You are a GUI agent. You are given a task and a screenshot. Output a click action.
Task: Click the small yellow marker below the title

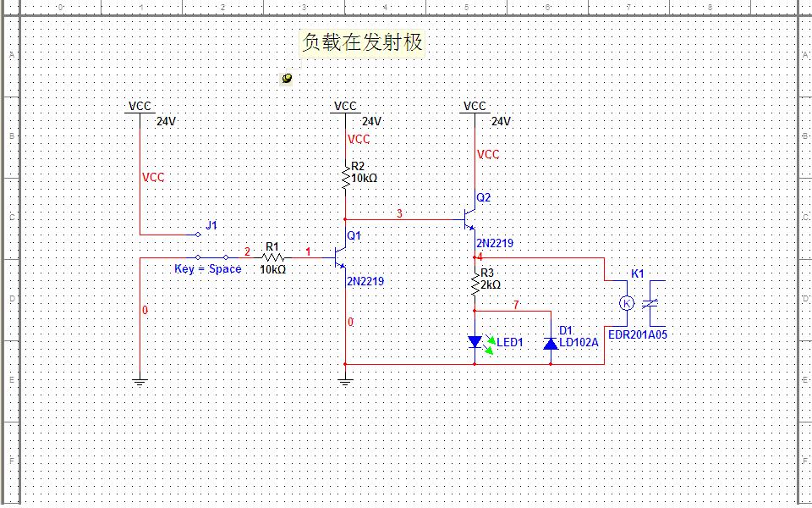coord(287,78)
